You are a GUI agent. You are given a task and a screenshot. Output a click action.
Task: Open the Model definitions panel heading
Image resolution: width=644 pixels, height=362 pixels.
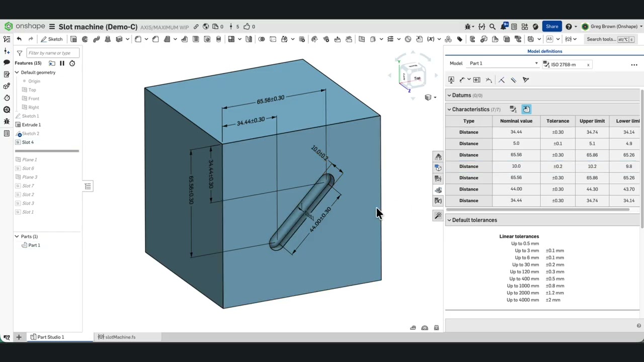coord(544,51)
